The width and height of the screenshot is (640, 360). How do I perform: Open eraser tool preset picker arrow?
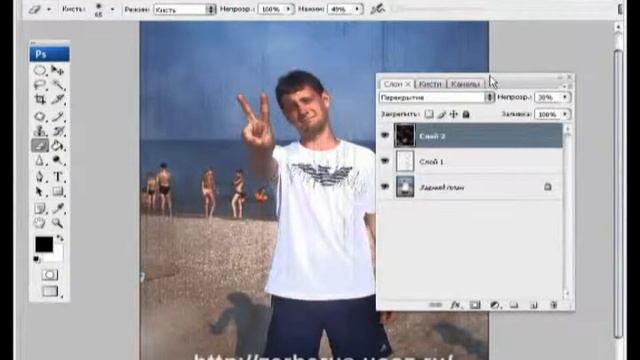point(49,9)
